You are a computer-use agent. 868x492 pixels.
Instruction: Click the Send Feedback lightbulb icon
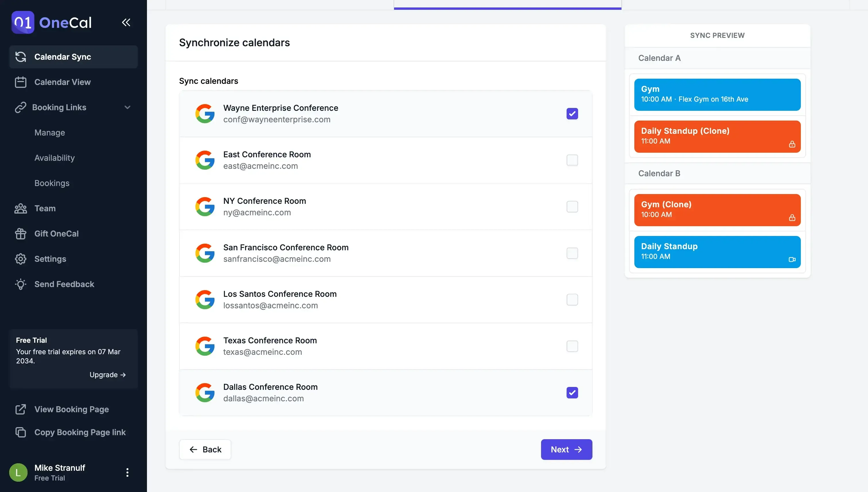point(21,284)
